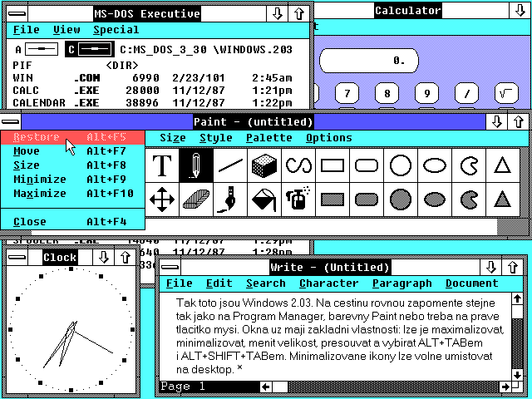Select the Eraser tool in Paint

pyautogui.click(x=196, y=199)
